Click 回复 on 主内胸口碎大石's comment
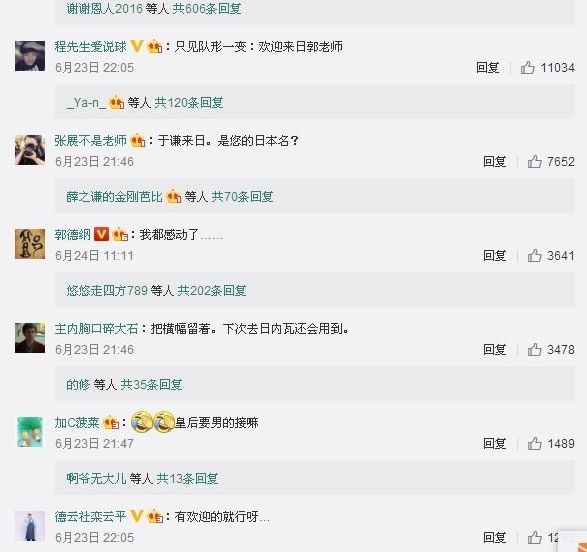 coord(495,350)
